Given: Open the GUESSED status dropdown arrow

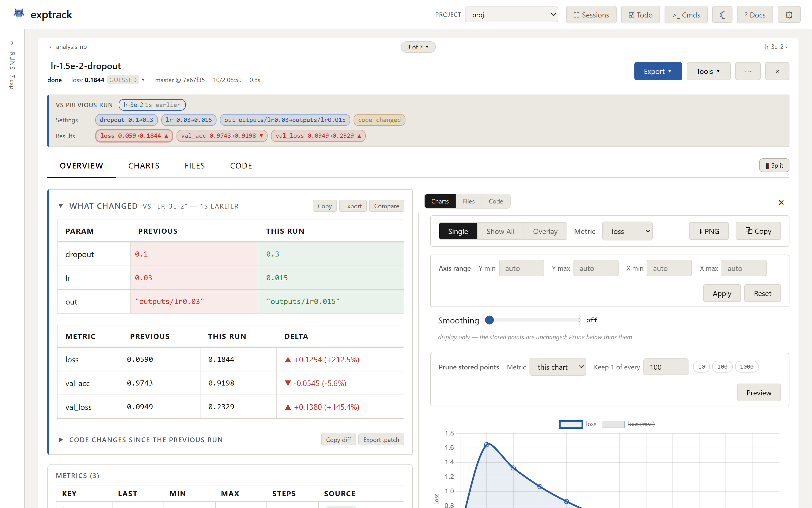Looking at the screenshot, I should [x=143, y=80].
